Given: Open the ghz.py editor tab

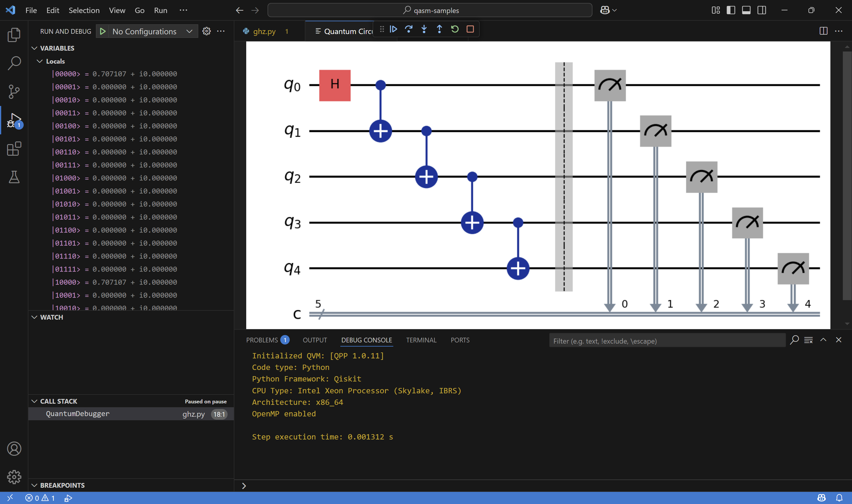Looking at the screenshot, I should coord(264,32).
